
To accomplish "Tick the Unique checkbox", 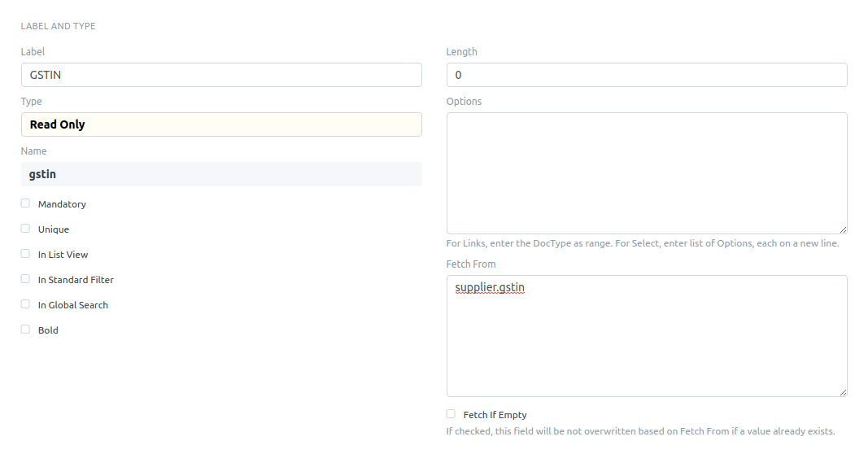I will [x=25, y=229].
